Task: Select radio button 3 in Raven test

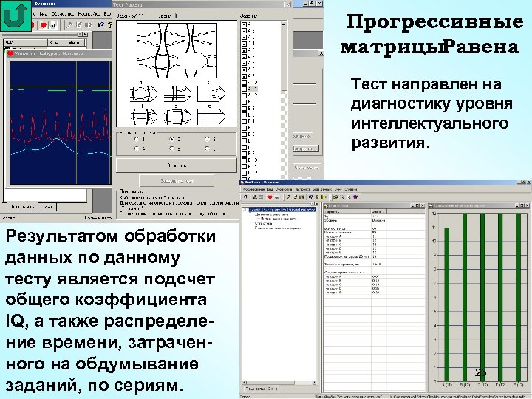Action: pos(207,139)
